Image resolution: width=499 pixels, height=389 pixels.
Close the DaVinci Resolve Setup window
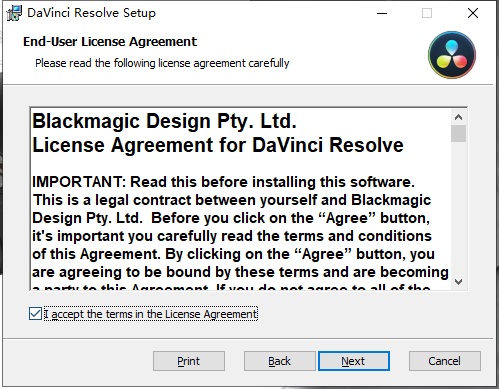[x=473, y=13]
